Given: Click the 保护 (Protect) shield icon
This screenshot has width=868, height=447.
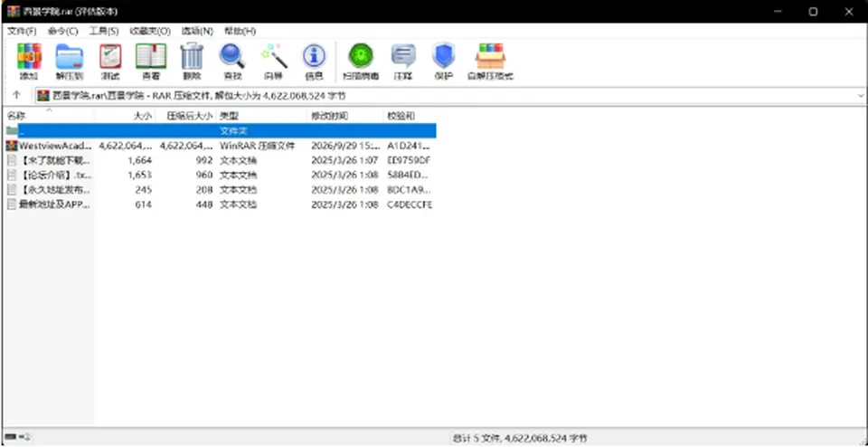Looking at the screenshot, I should (443, 56).
